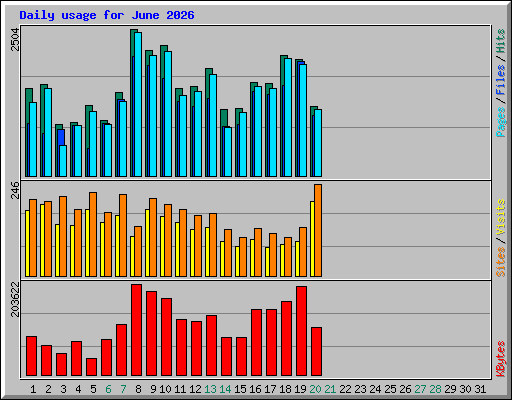Select day 5 on the date axis
The height and width of the screenshot is (400, 512).
[x=93, y=389]
